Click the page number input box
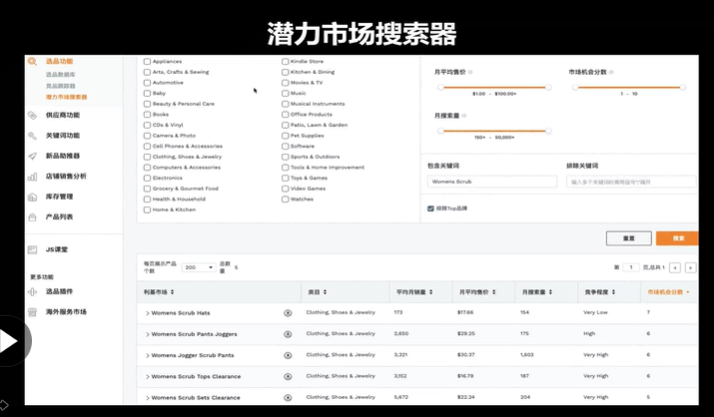714x417 pixels. point(631,267)
